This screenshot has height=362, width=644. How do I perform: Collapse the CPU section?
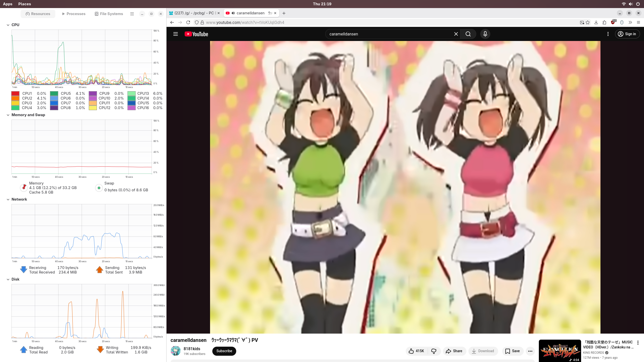coord(8,25)
